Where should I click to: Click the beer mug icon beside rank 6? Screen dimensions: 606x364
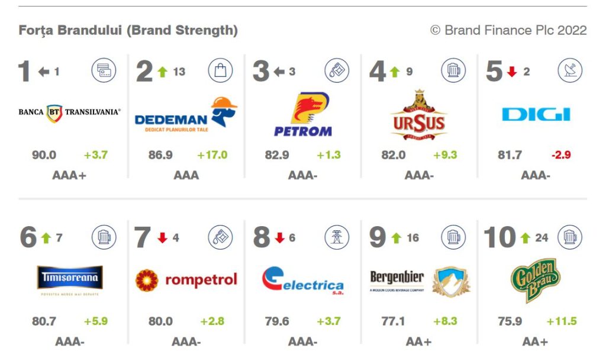coord(104,237)
